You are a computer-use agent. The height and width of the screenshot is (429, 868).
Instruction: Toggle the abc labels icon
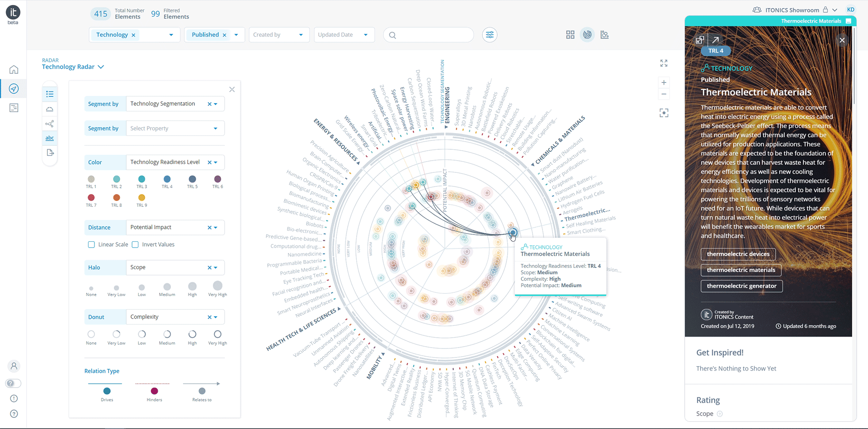(50, 138)
